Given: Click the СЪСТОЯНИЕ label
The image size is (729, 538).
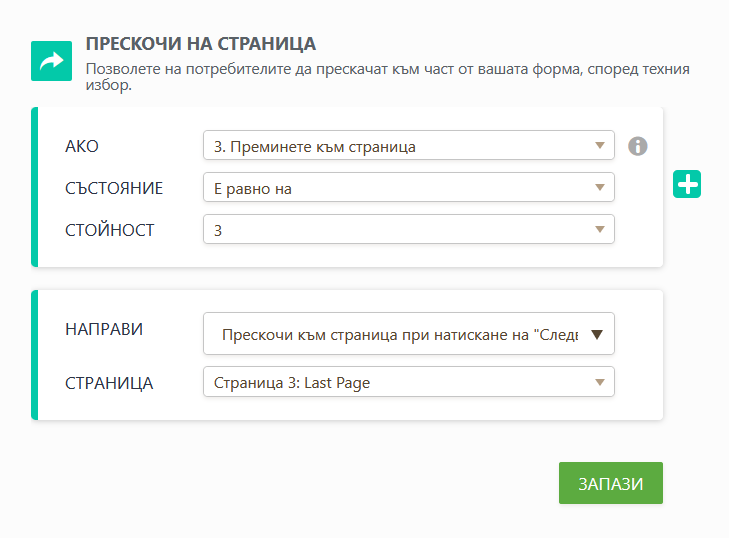Looking at the screenshot, I should coord(113,188).
